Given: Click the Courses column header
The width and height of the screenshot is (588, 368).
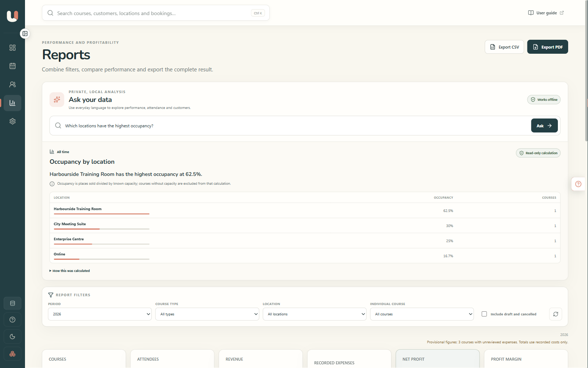Looking at the screenshot, I should point(549,198).
